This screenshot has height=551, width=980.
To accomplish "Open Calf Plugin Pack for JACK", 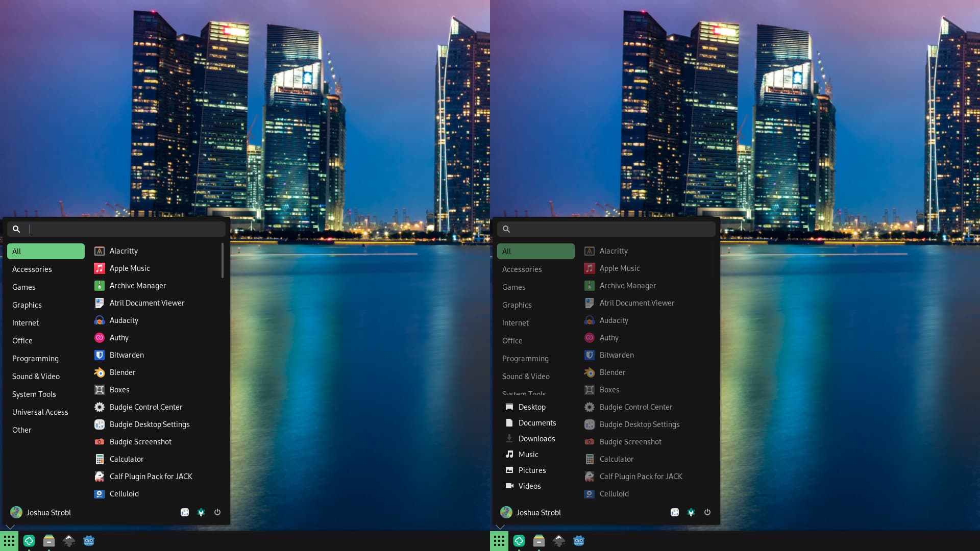I will [x=150, y=477].
